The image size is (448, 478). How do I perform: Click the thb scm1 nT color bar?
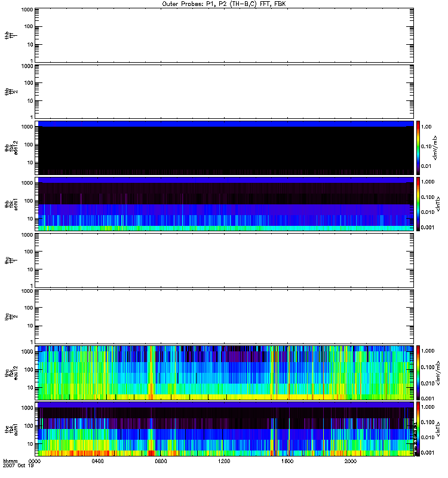(x=419, y=204)
